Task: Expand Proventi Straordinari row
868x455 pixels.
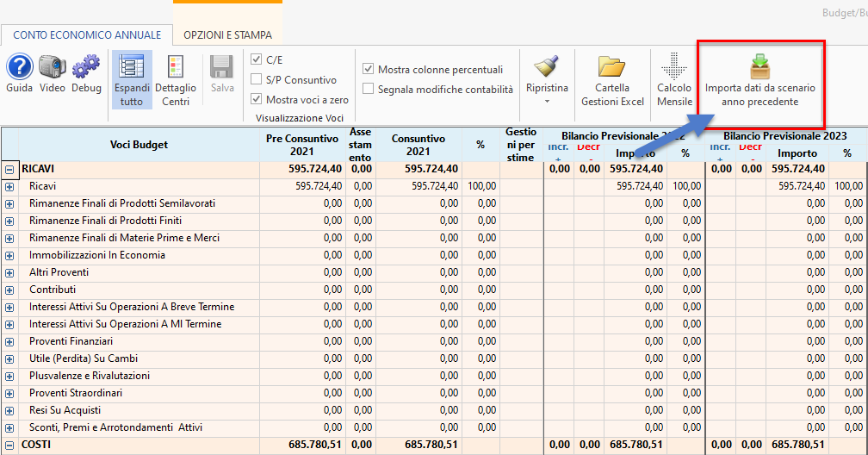Action: coord(9,393)
